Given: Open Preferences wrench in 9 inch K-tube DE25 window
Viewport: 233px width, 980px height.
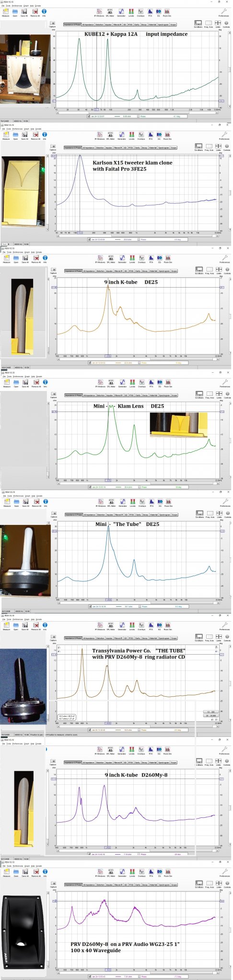Looking at the screenshot, I should tap(224, 258).
